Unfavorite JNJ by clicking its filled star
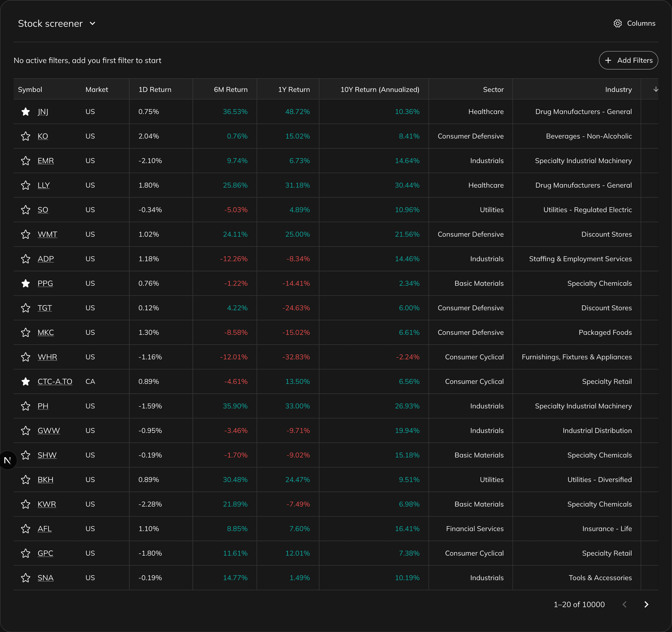Image resolution: width=672 pixels, height=632 pixels. 26,112
